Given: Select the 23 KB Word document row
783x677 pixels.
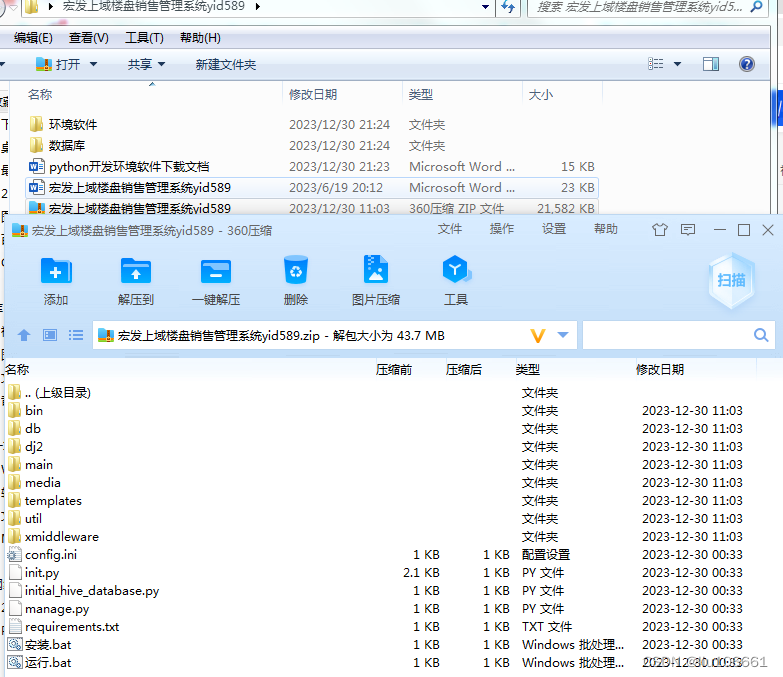Looking at the screenshot, I should pyautogui.click(x=312, y=188).
